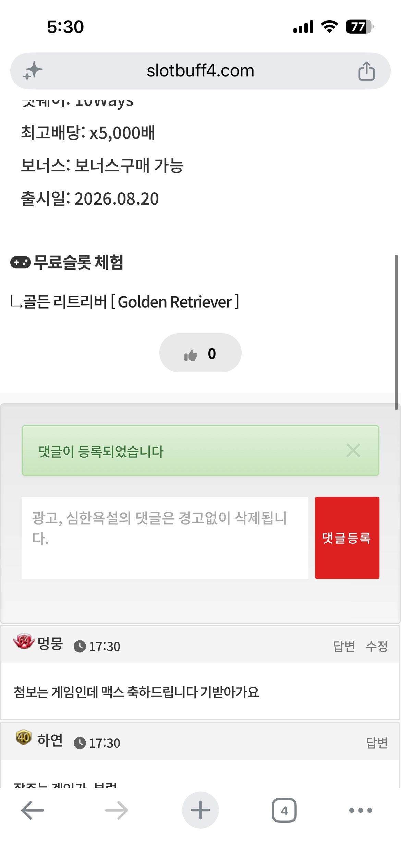Image resolution: width=401 pixels, height=868 pixels.
Task: Open the three-dot browser menu
Action: point(361,810)
